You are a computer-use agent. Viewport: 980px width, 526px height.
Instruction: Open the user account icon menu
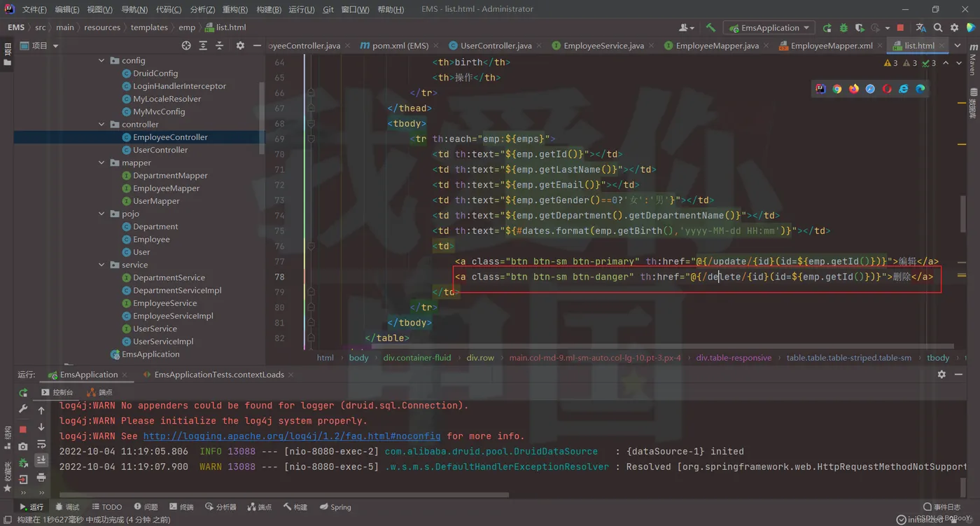pyautogui.click(x=686, y=28)
